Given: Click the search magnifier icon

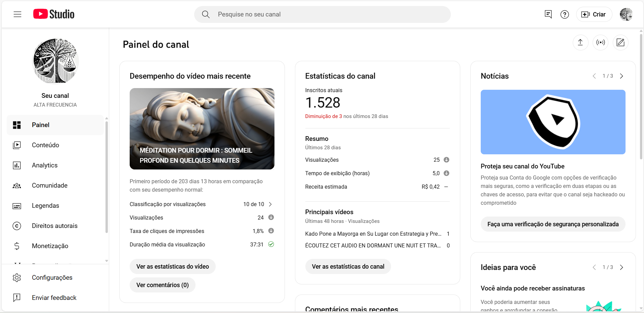Looking at the screenshot, I should pos(206,14).
